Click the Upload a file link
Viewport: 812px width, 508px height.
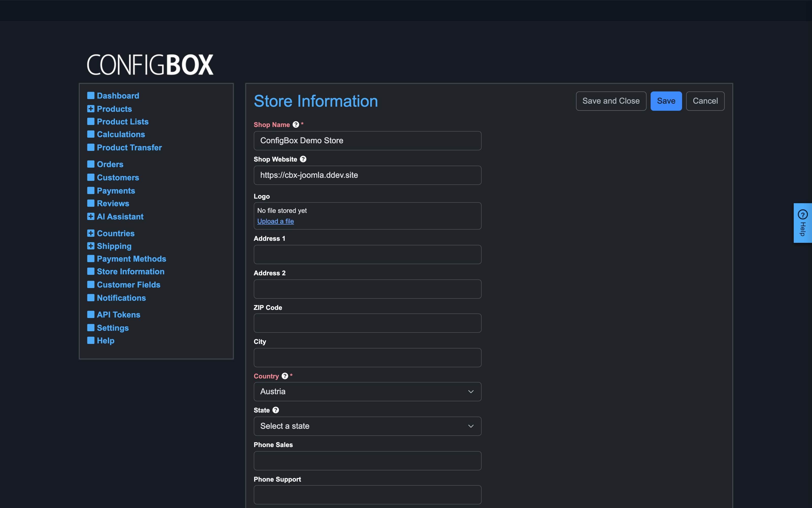[x=276, y=221]
